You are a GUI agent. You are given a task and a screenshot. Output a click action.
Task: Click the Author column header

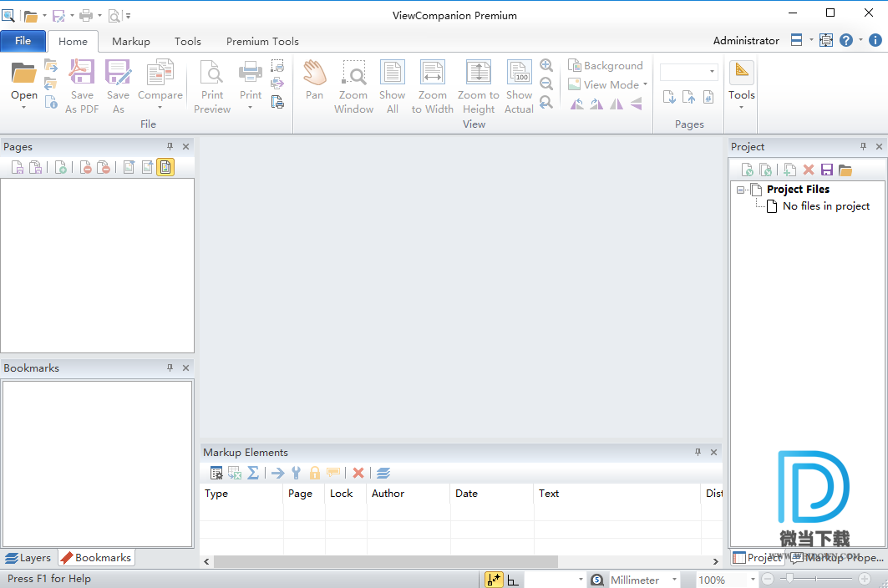(x=408, y=494)
